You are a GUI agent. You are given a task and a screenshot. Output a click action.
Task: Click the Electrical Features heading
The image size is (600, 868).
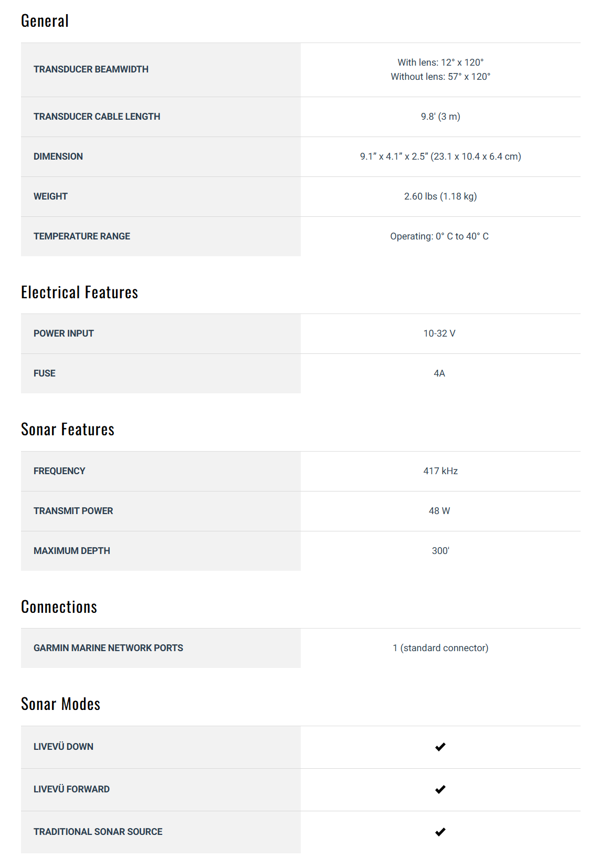[79, 292]
